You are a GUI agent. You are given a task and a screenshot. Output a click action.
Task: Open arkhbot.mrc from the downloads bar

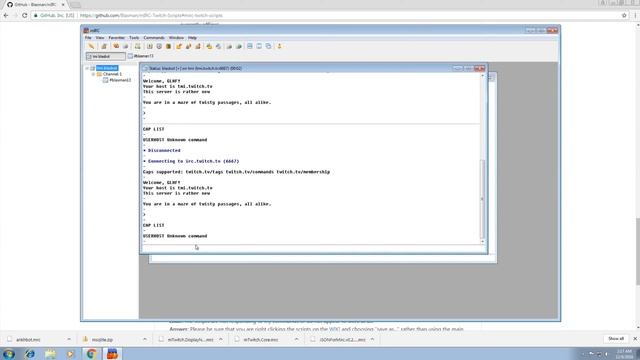tap(28, 339)
